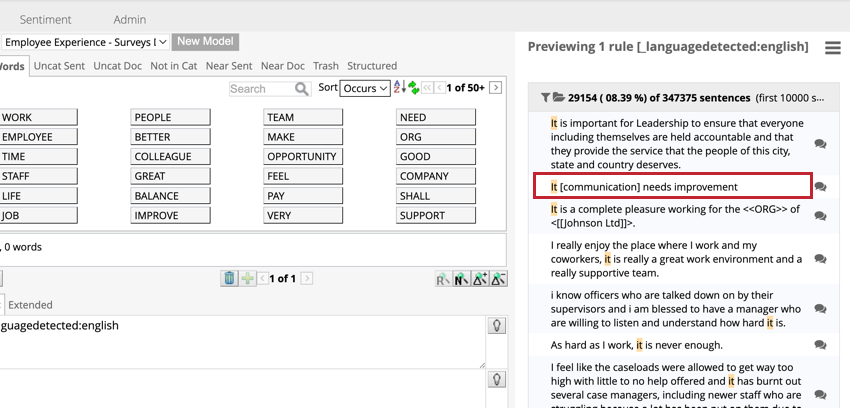The height and width of the screenshot is (408, 850).
Task: Click the words Search input field
Action: coord(261,89)
